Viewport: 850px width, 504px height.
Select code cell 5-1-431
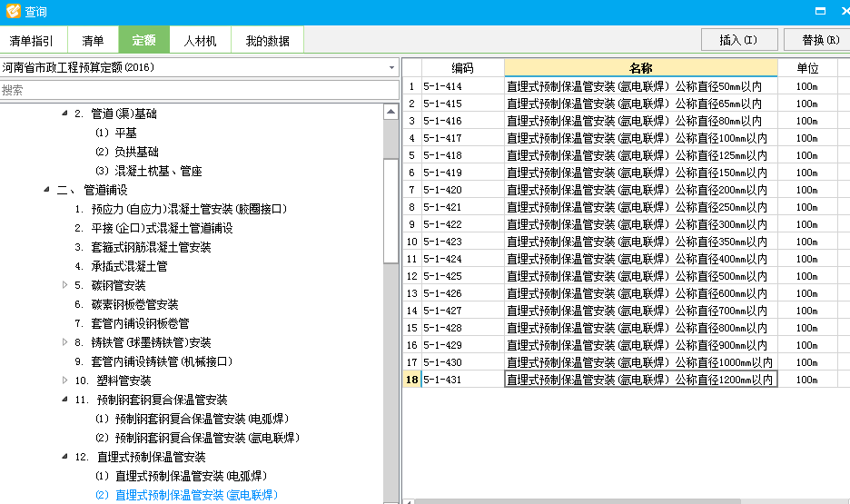pyautogui.click(x=462, y=380)
